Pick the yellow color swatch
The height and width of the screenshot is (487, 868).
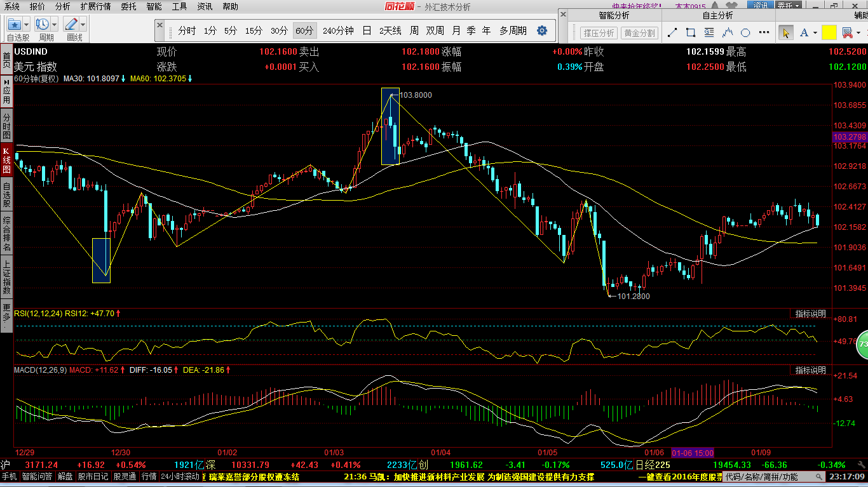[x=829, y=32]
